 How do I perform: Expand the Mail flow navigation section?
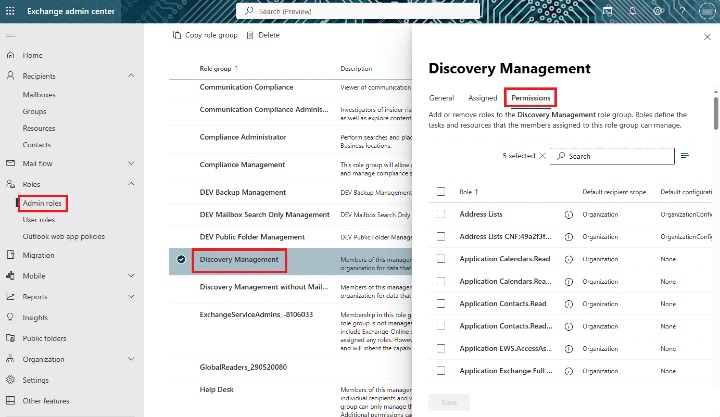(132, 162)
